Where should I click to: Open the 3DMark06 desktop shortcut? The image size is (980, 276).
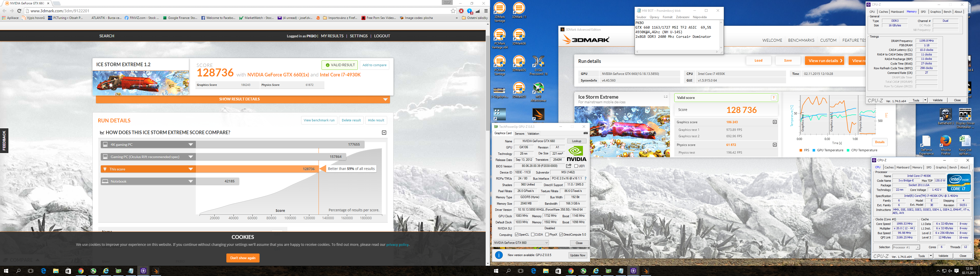tap(519, 37)
